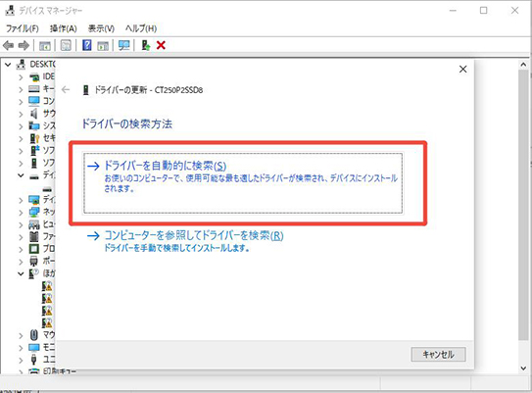Expand the sound (サウ) node chevron
This screenshot has height=393, width=532.
21,114
